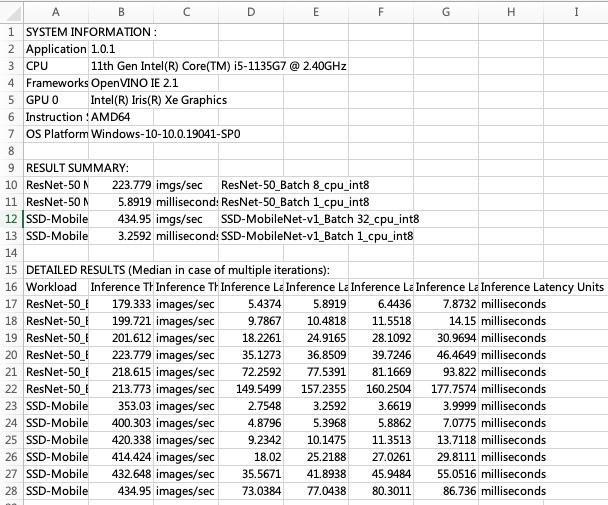608x505 pixels.
Task: Click the select-all corner triangle
Action: point(12,12)
